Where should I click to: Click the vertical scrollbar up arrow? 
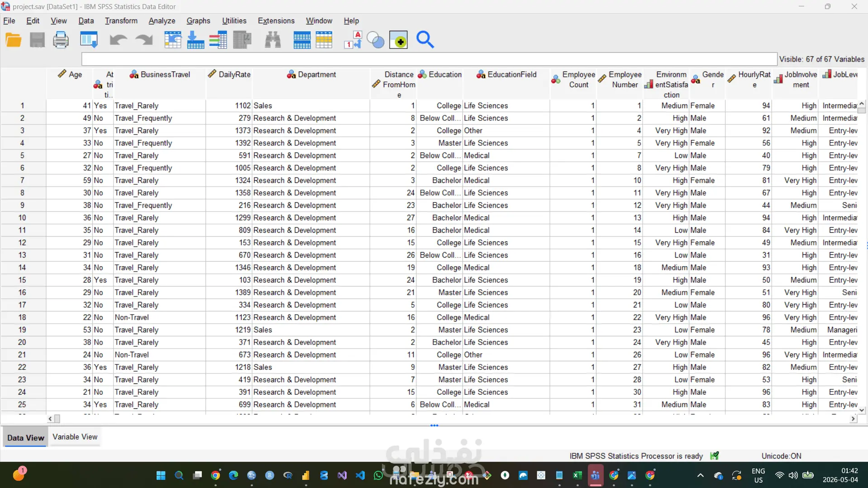[862, 104]
